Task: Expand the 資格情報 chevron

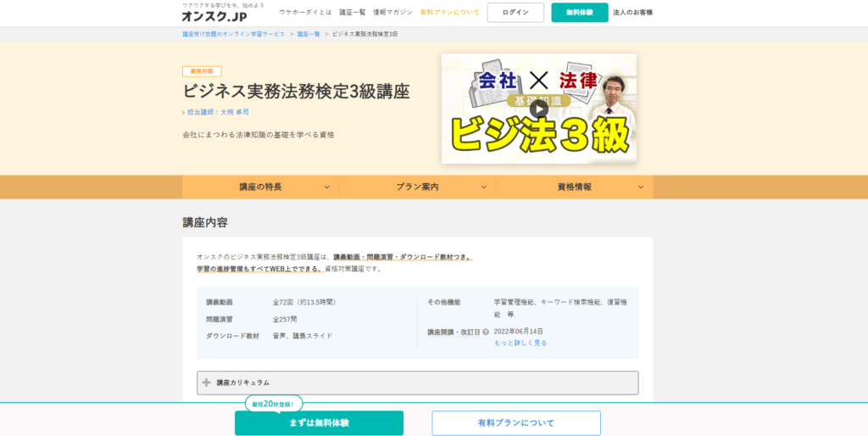Action: click(x=641, y=187)
